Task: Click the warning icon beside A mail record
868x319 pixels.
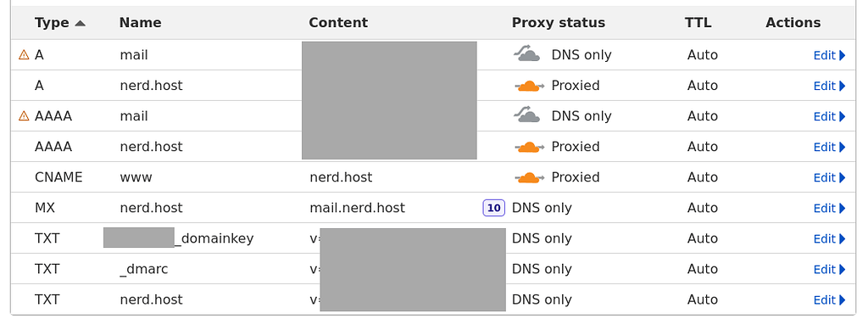Action: 24,55
